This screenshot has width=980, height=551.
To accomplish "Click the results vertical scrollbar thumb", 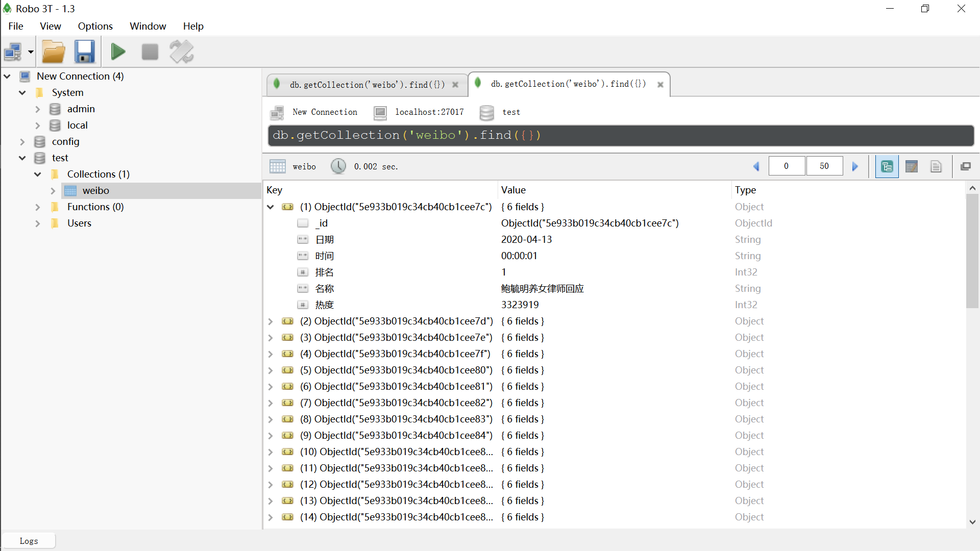I will tap(972, 251).
